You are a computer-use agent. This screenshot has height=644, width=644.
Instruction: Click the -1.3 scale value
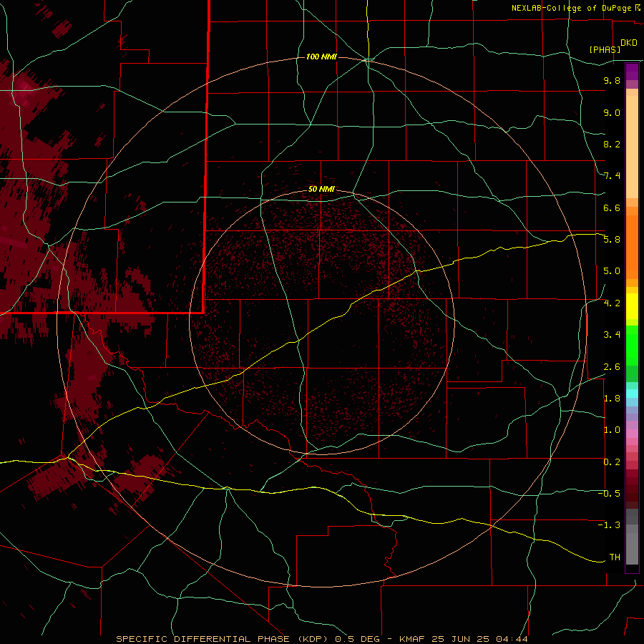609,525
